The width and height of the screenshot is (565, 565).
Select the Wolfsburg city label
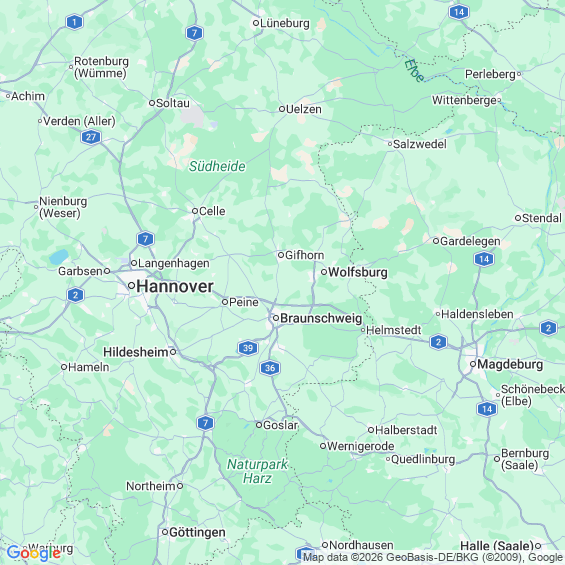click(x=358, y=272)
